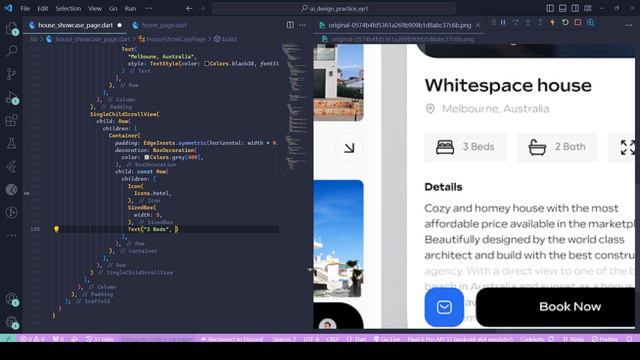Open the Customize Layout icon

(x=588, y=8)
